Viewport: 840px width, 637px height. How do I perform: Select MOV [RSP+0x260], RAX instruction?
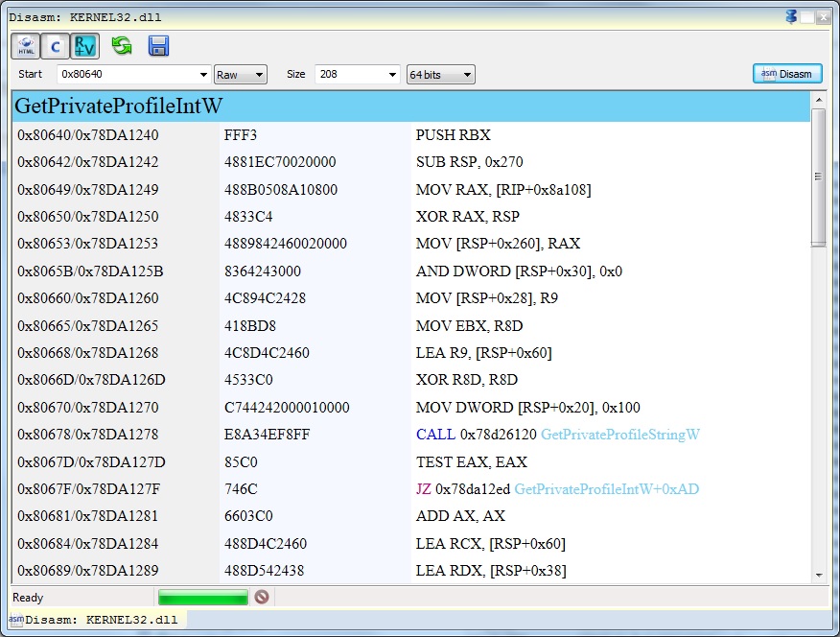499,244
